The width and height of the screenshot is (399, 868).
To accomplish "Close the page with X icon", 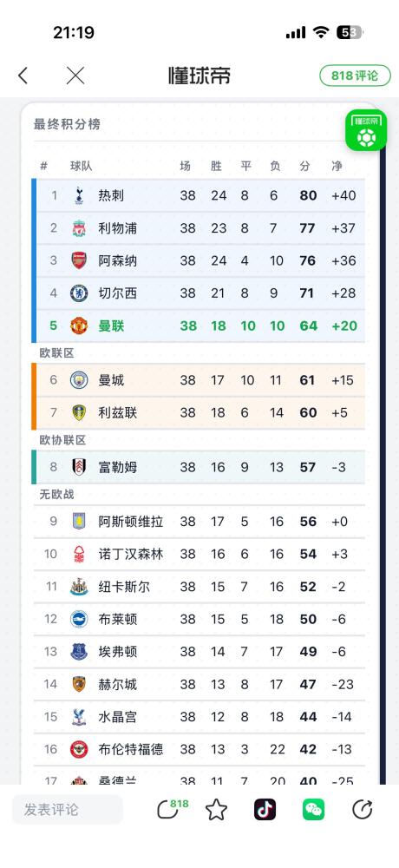I will coord(75,76).
